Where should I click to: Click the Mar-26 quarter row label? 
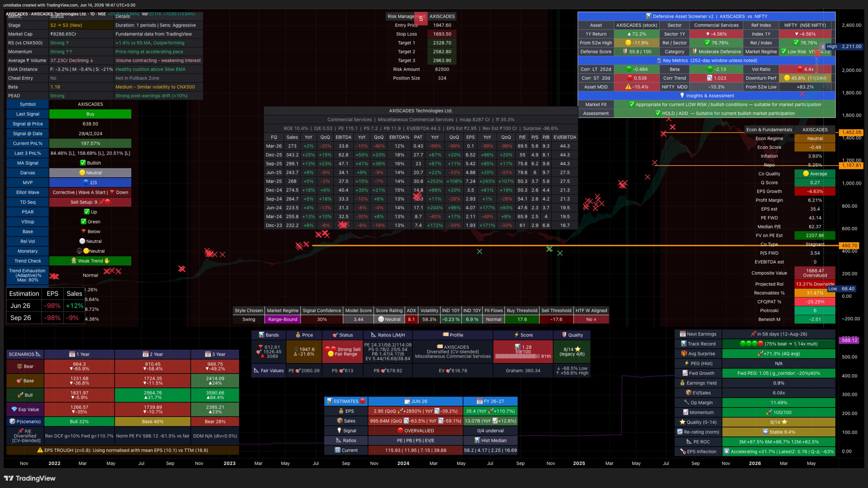click(274, 146)
